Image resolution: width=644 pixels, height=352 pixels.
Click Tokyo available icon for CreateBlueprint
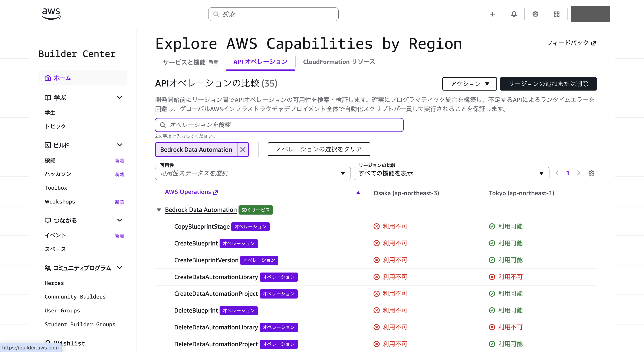(492, 243)
